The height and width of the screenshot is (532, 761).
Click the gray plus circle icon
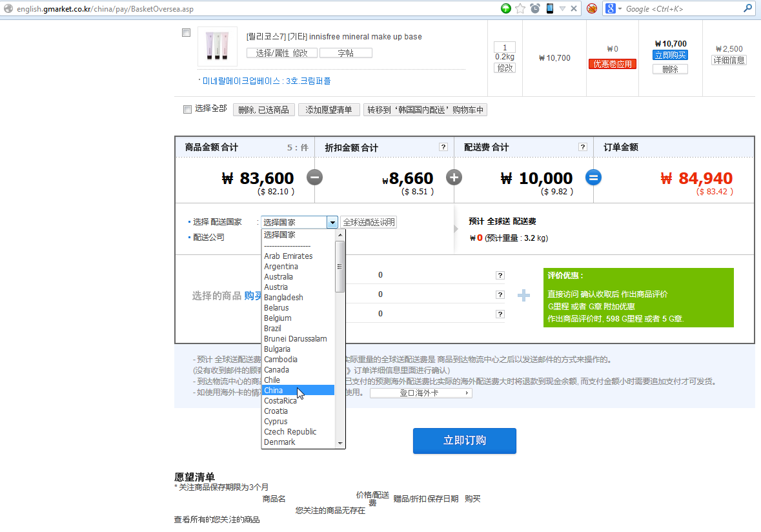(x=454, y=177)
